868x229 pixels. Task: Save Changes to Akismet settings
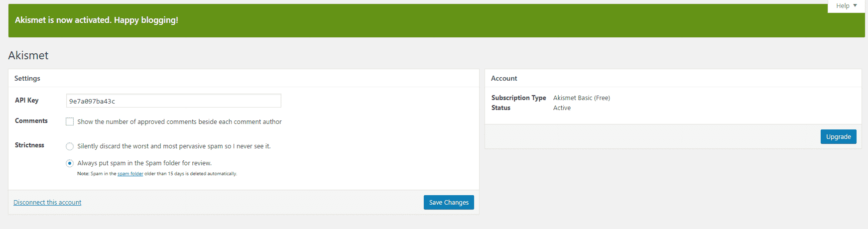[x=449, y=202]
